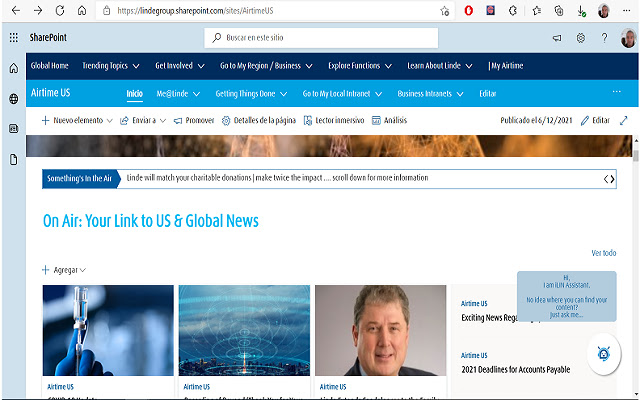Open SharePoint account picture

628,38
